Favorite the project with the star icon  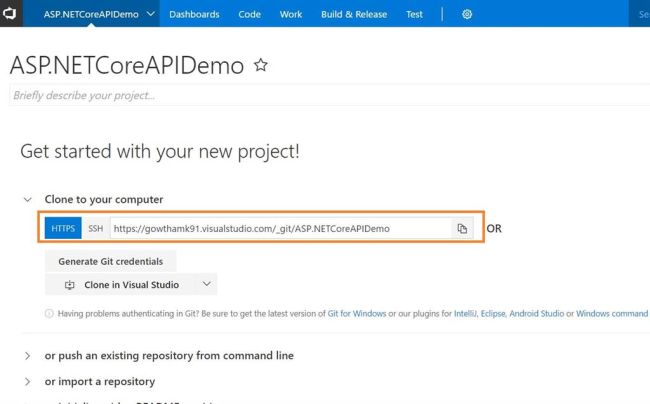pos(261,65)
